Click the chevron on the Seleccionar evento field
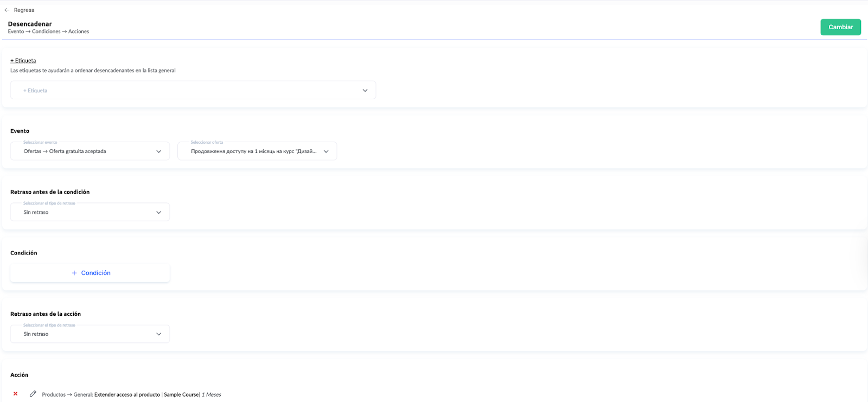This screenshot has width=868, height=402. pos(159,151)
